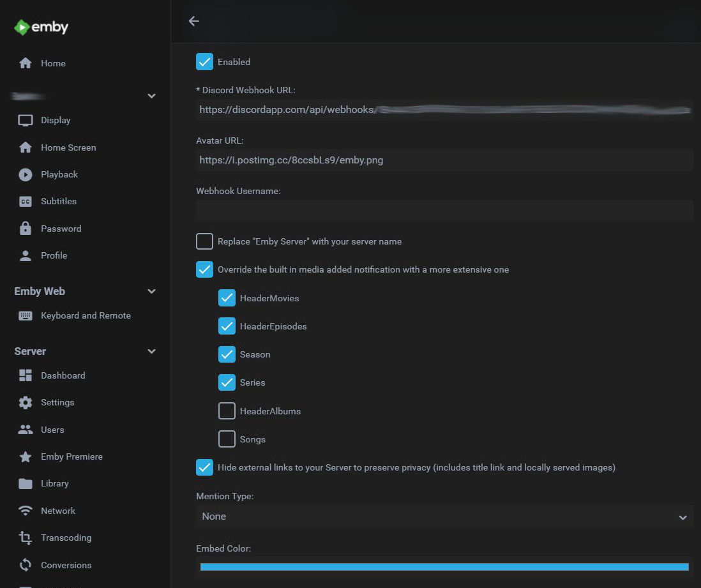701x588 pixels.
Task: Open Transcoding menu entry
Action: [66, 538]
